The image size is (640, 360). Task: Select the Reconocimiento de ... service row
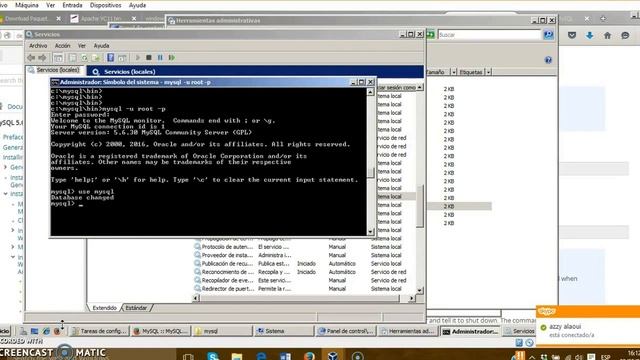tap(304, 272)
